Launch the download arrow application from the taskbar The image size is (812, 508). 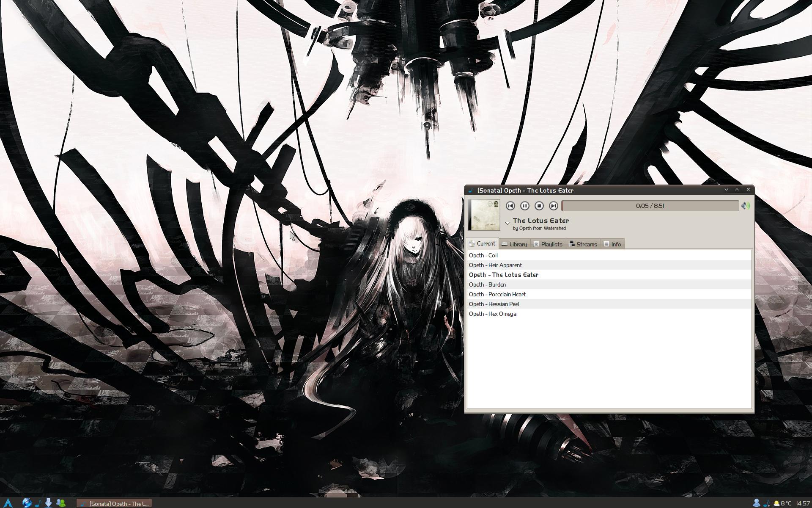[x=49, y=503]
